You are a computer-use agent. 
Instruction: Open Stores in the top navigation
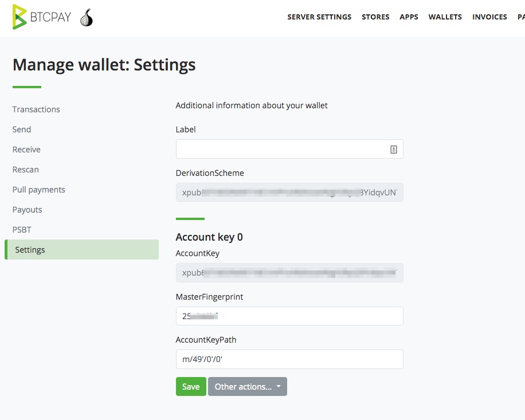pyautogui.click(x=375, y=17)
